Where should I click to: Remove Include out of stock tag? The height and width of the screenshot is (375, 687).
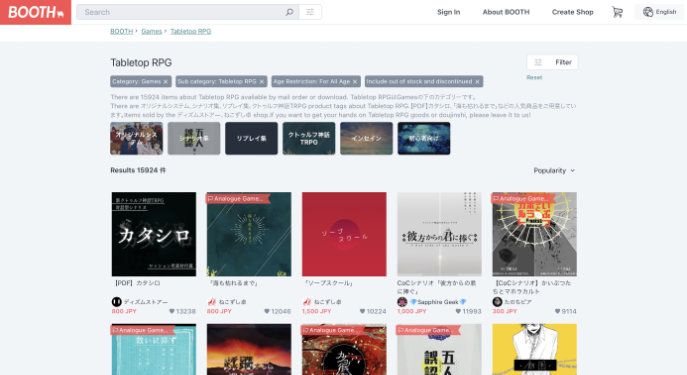(477, 82)
